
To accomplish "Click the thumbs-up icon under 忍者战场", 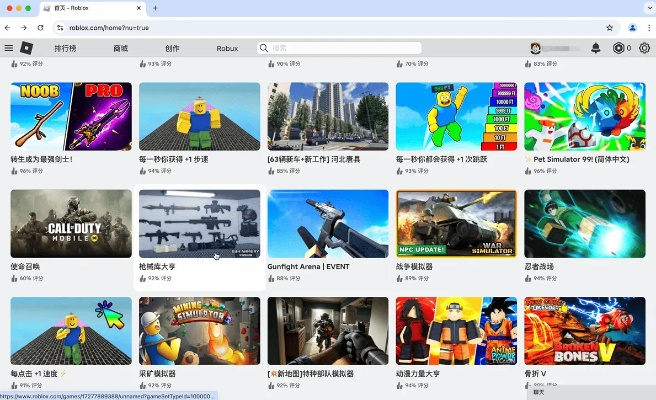I will (x=528, y=278).
